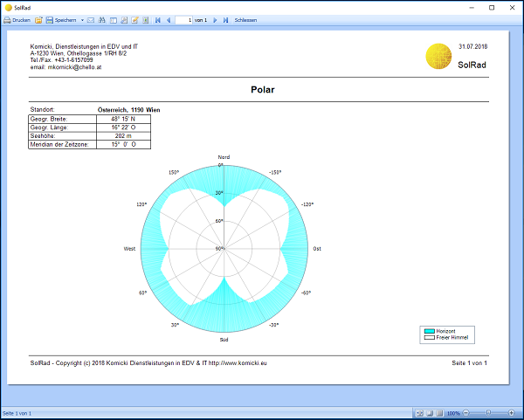Click the zoom in plus button
Screen dimensions: 524x420
click(x=512, y=413)
